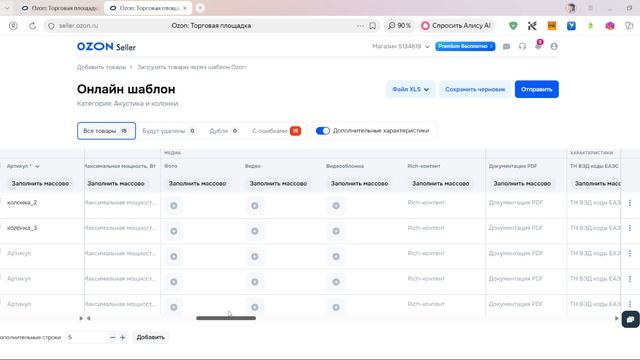Open a new browser tab with plus
The image size is (640, 360).
pos(200,8)
